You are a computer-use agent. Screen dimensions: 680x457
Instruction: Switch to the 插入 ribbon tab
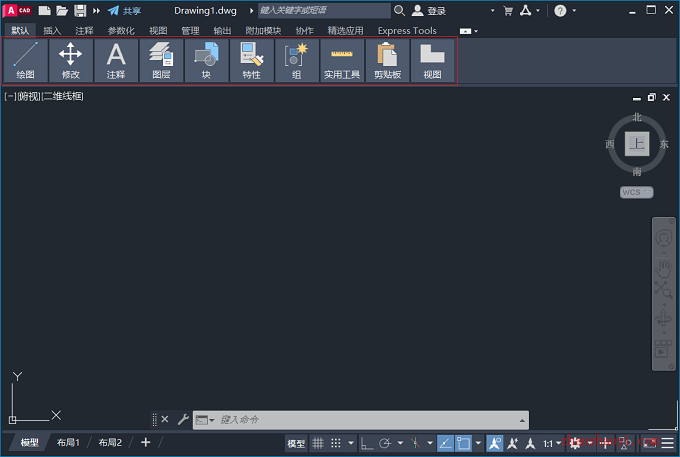(52, 31)
